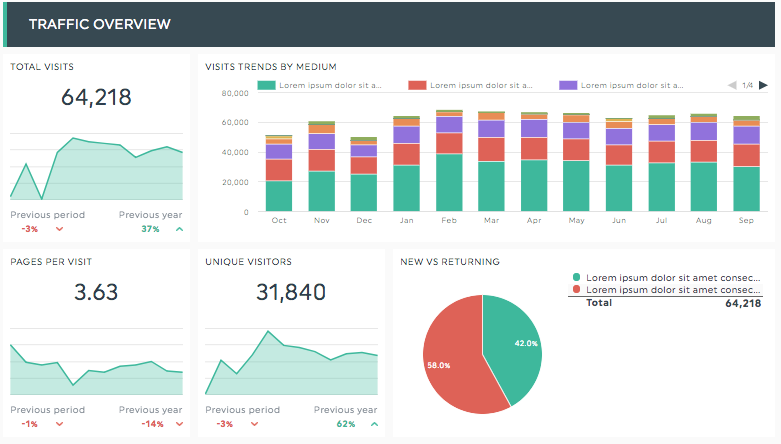This screenshot has height=444, width=781.
Task: Click the PAGES PER VISIT card title
Action: (51, 262)
